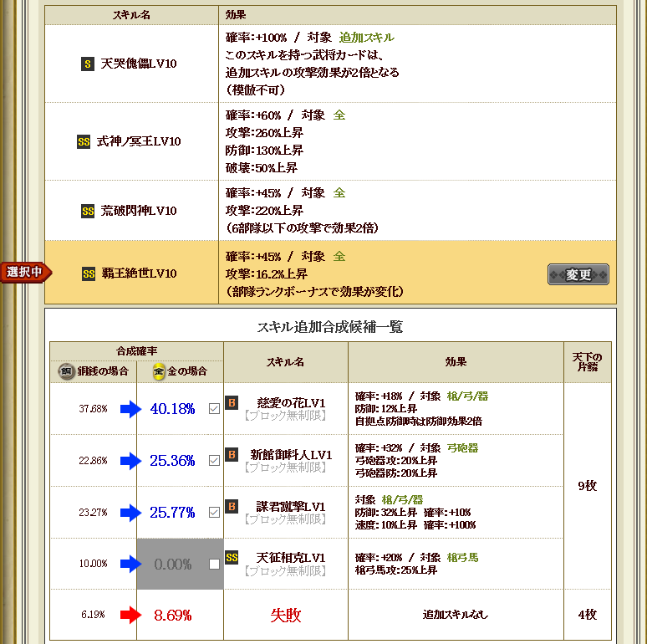Screen dimensions: 647x644
Task: Click the 23.27% copper probability value
Action: pyautogui.click(x=93, y=513)
